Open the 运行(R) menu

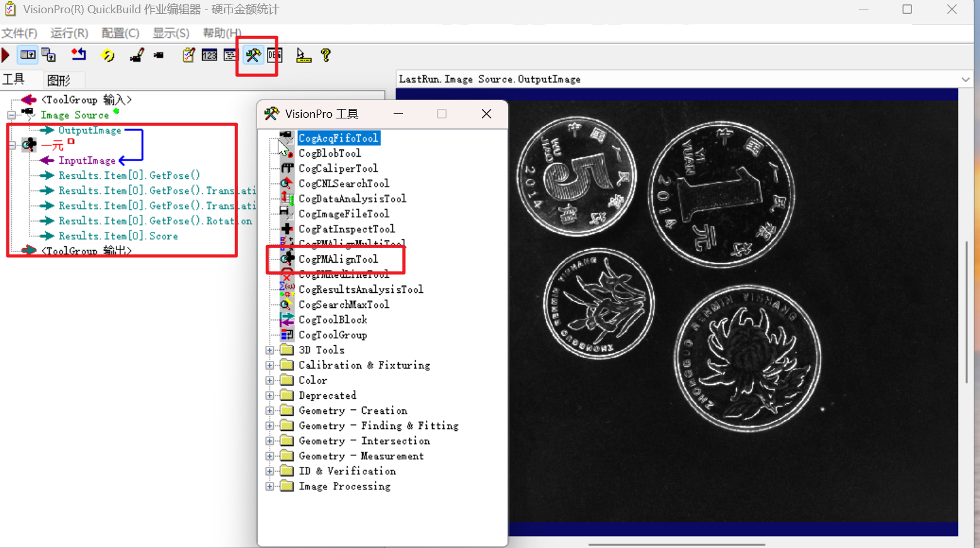click(69, 33)
